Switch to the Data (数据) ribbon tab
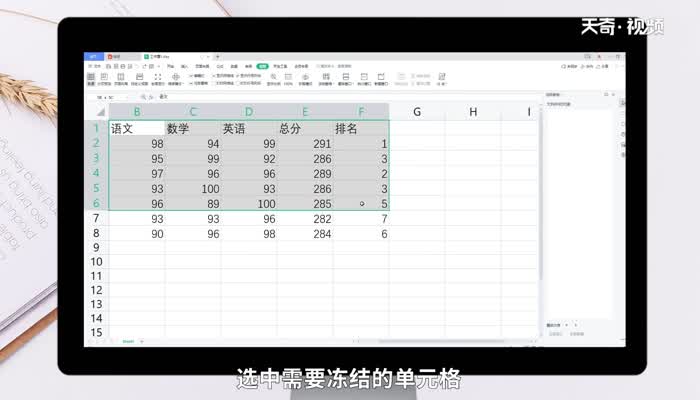This screenshot has width=700, height=400. point(234,66)
